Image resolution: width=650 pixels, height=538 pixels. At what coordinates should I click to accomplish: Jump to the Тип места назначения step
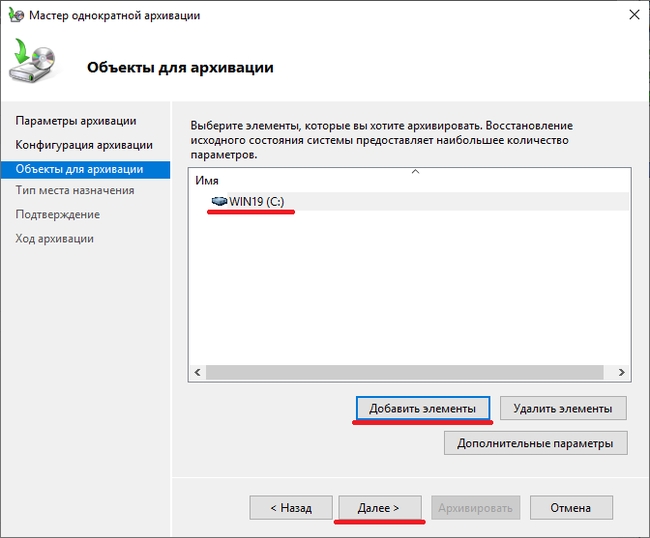(x=74, y=190)
